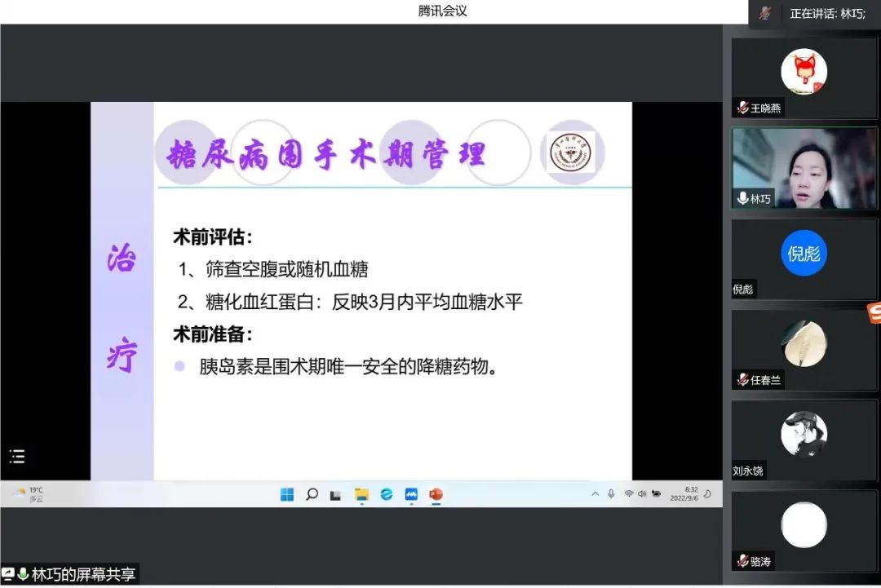Click the Windows Start button in taskbar
881x588 pixels.
[x=287, y=494]
